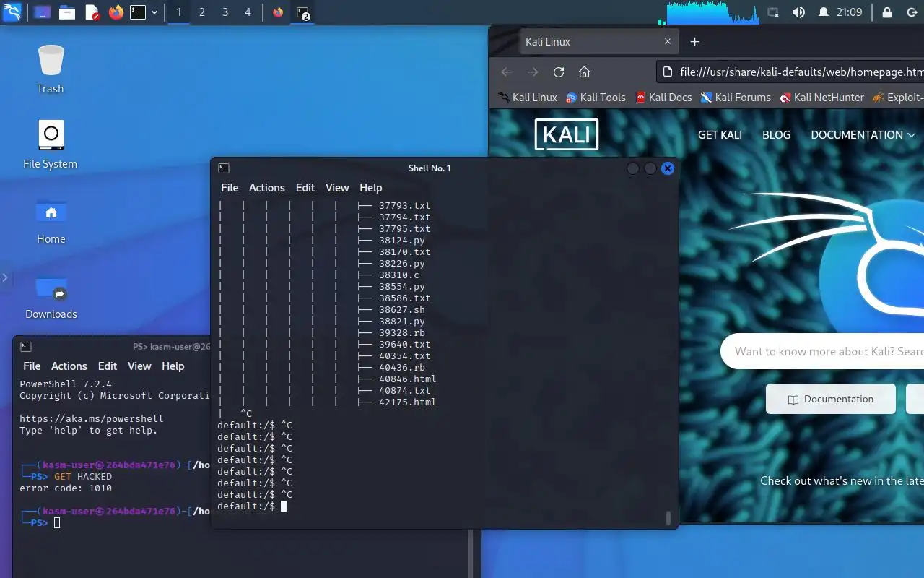Click the 'error code: 1010' line

pos(66,488)
